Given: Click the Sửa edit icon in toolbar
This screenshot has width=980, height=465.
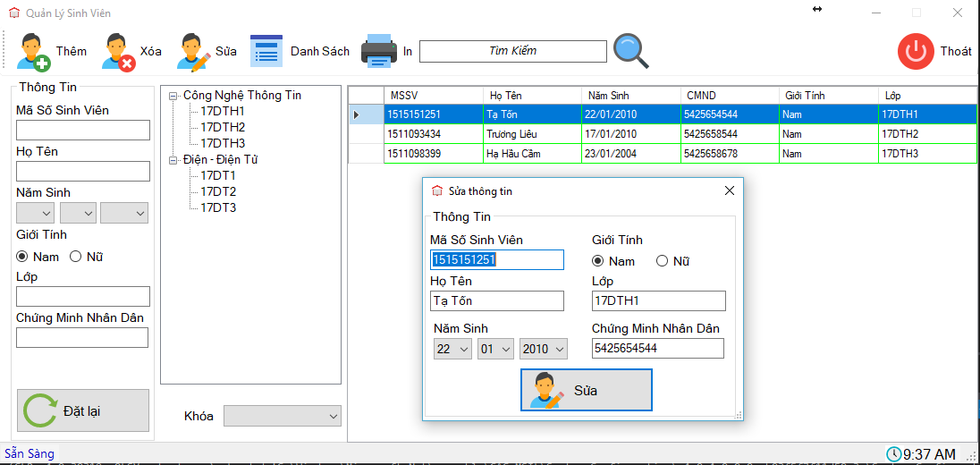Looking at the screenshot, I should click(x=193, y=52).
